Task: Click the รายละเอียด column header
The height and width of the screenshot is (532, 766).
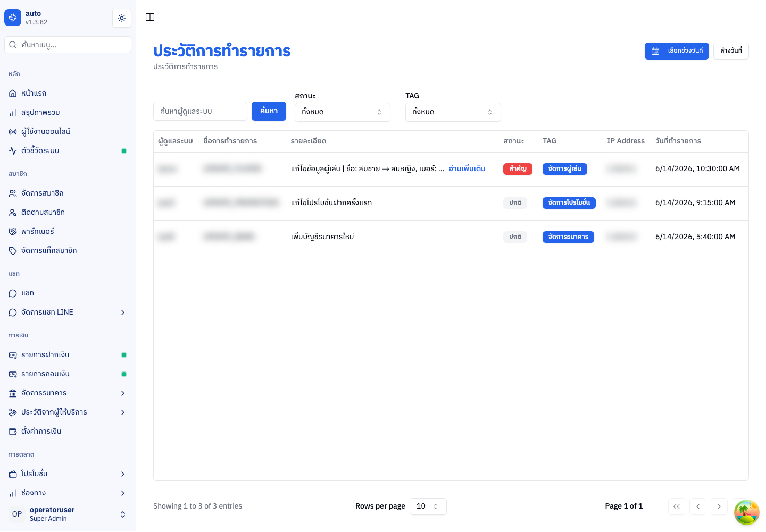Action: click(x=309, y=141)
